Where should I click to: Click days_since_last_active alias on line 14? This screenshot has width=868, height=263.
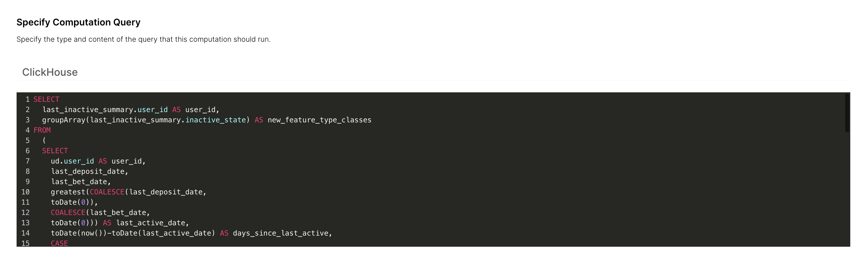click(280, 233)
